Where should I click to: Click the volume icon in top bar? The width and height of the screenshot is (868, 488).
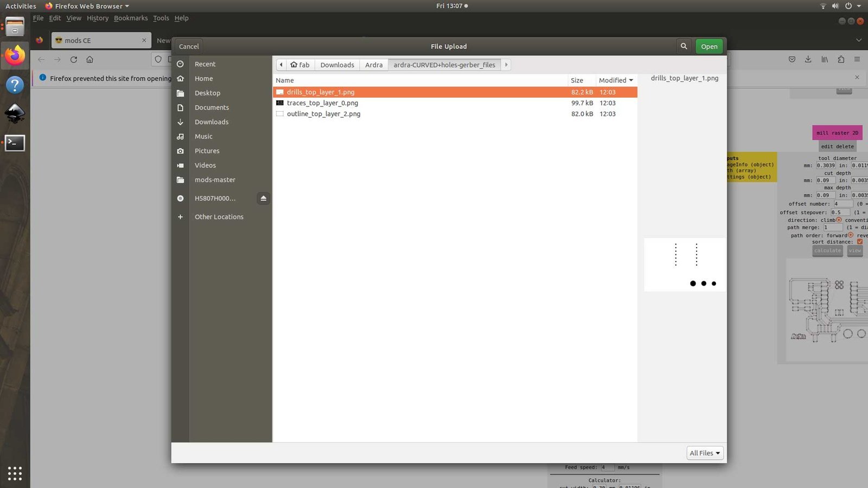coord(835,6)
